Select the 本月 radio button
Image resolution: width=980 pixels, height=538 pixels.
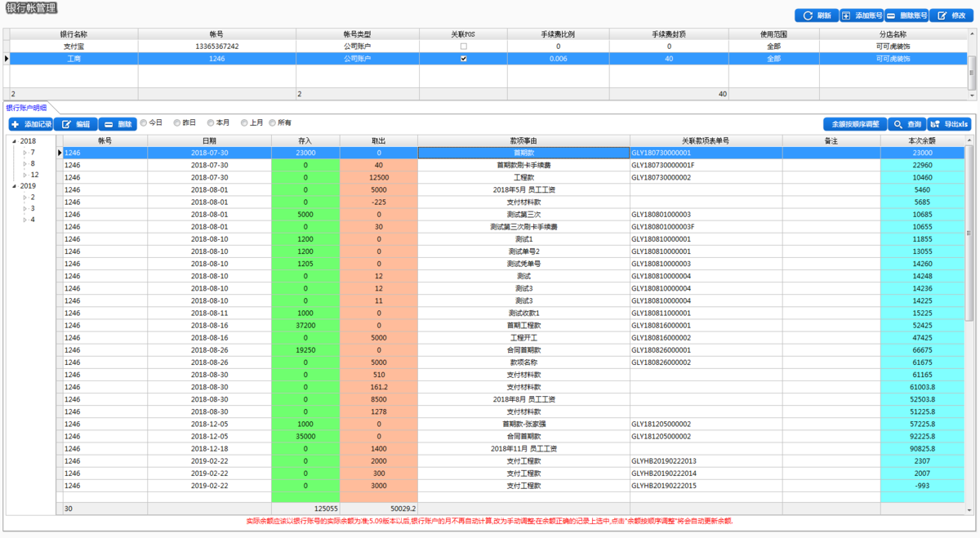click(212, 123)
